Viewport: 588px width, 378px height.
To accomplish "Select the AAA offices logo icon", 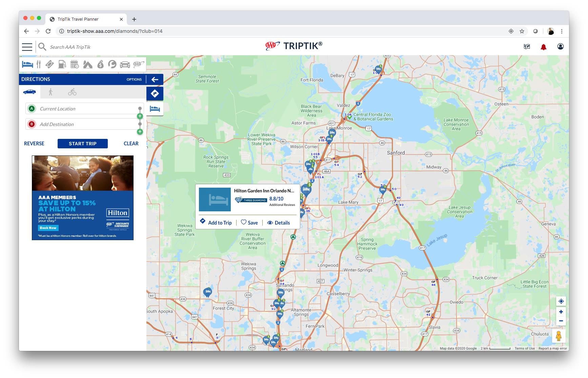I will [x=139, y=64].
